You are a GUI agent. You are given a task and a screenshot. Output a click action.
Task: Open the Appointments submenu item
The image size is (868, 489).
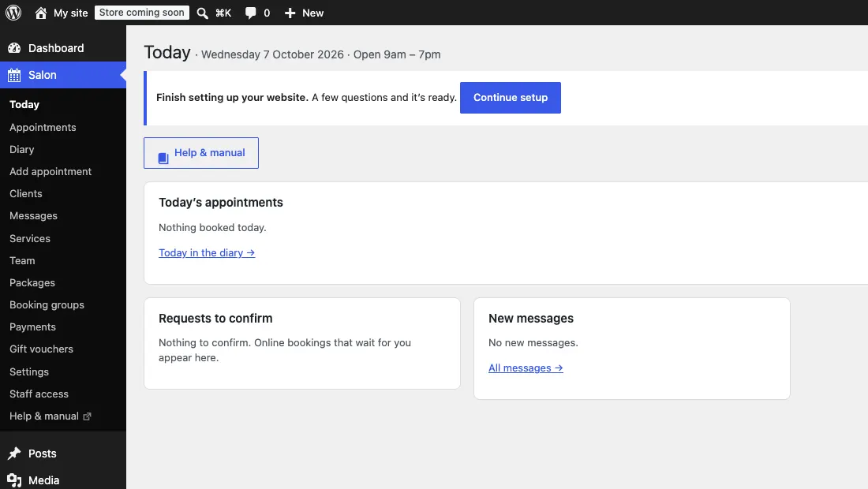tap(43, 127)
